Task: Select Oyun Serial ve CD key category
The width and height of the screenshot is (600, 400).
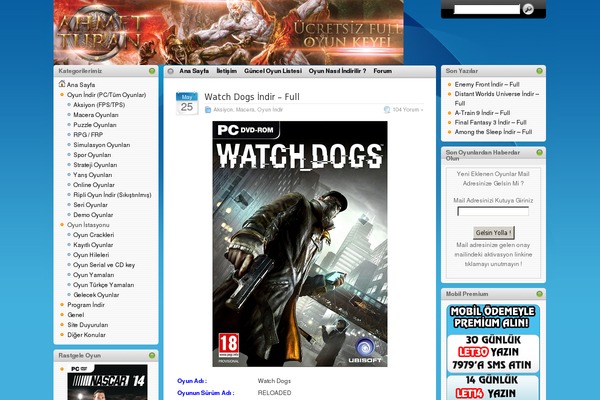Action: point(104,264)
